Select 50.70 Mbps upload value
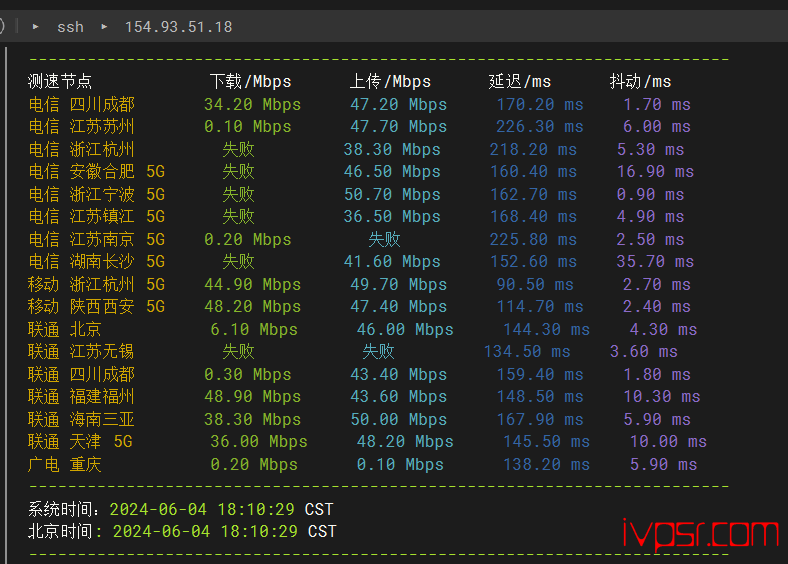This screenshot has width=788, height=564. tap(392, 195)
